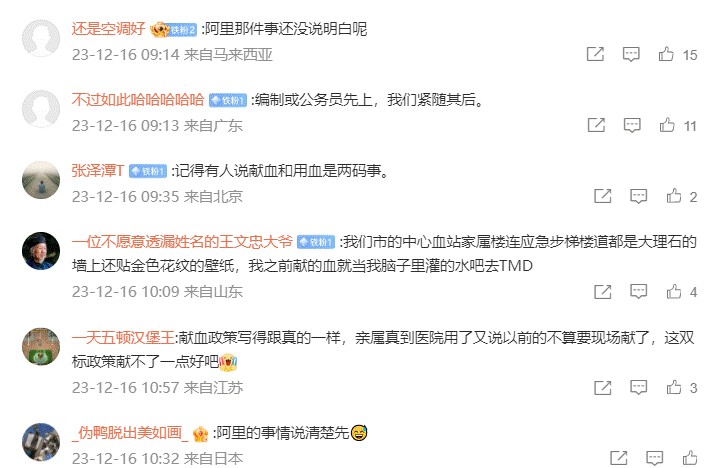Share 张泽潭T's comment about 献血和用血
The height and width of the screenshot is (468, 712).
(x=603, y=196)
